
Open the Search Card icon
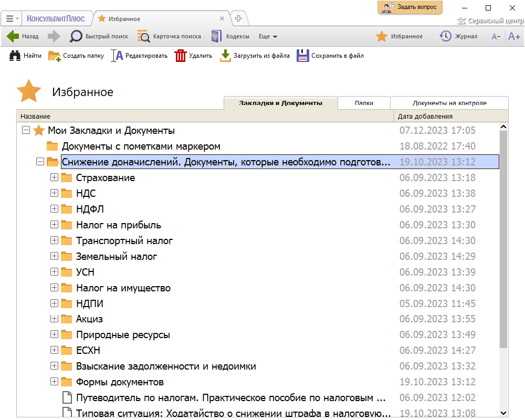(x=143, y=36)
